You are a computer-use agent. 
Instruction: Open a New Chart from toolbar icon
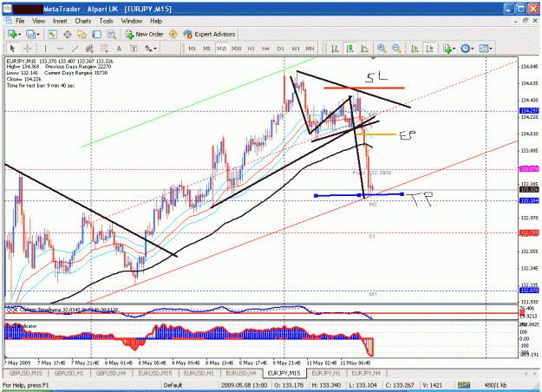click(x=13, y=34)
